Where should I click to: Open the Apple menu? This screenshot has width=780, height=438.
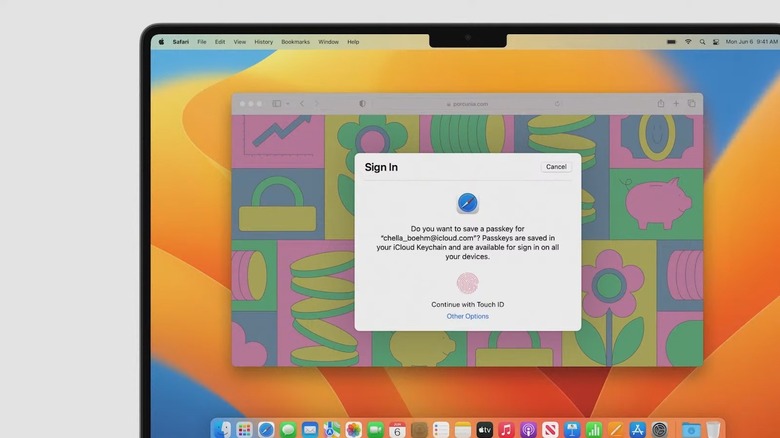pyautogui.click(x=160, y=42)
